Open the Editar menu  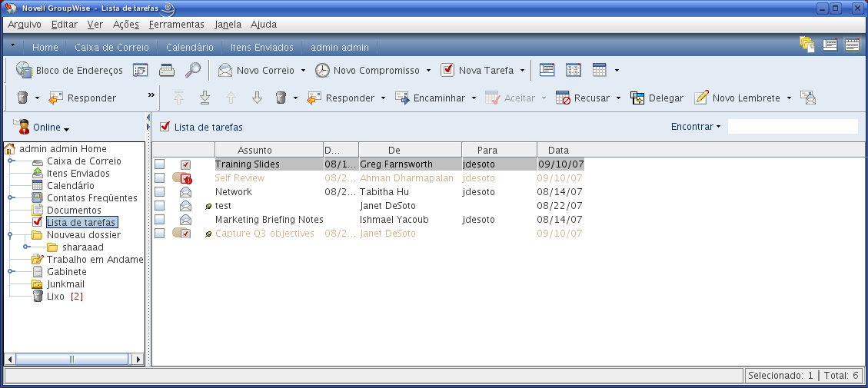click(65, 25)
